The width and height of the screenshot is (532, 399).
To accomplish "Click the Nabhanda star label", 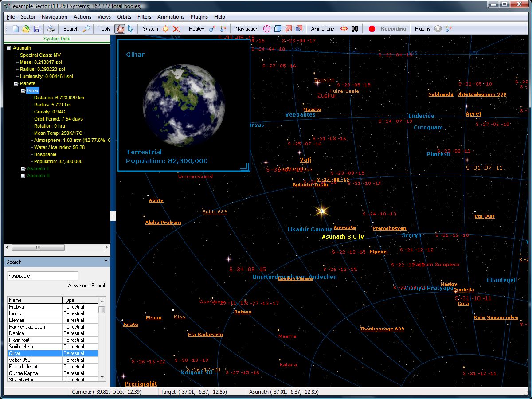I will pos(441,94).
